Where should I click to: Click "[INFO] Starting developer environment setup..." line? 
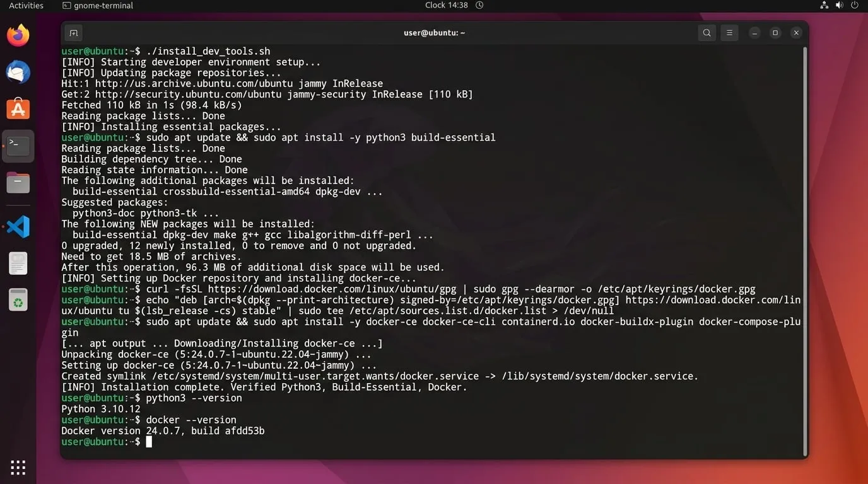point(191,62)
